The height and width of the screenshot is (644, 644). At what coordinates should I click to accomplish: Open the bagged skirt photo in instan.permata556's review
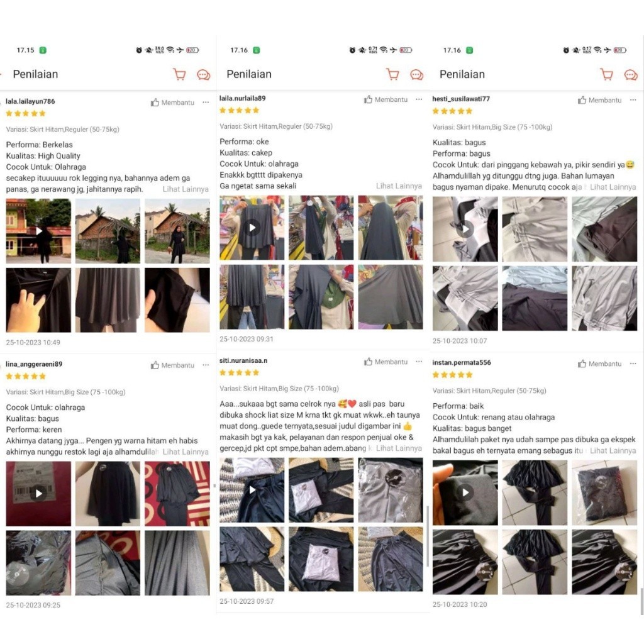pos(604,492)
